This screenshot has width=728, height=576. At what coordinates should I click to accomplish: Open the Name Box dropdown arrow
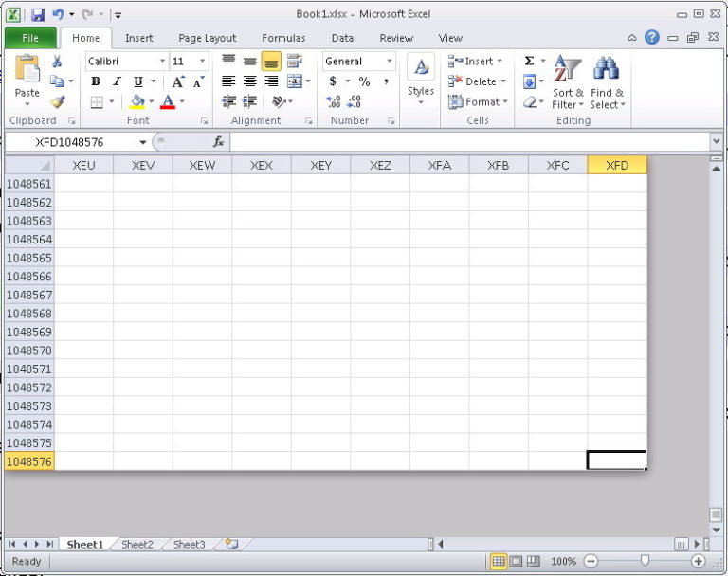143,142
